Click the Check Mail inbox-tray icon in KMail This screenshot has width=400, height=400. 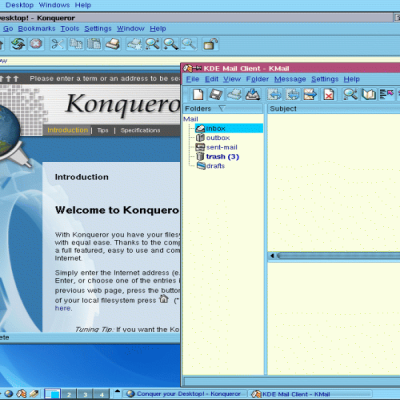[x=252, y=94]
